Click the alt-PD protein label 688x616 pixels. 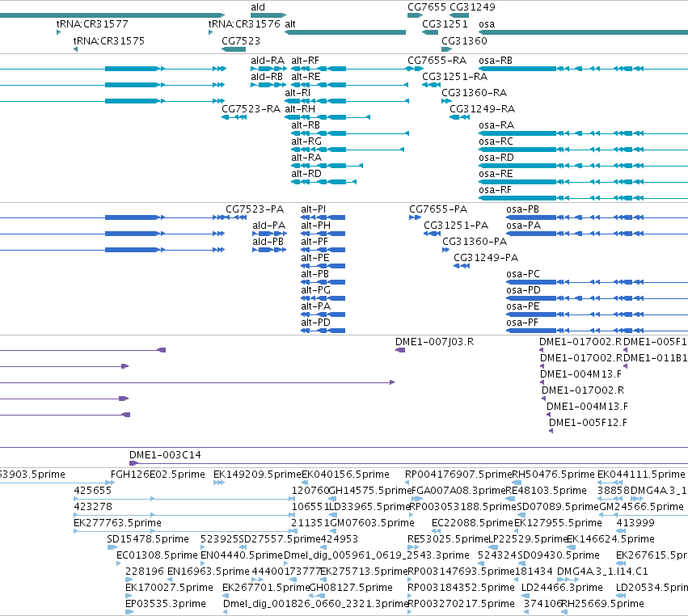315,323
